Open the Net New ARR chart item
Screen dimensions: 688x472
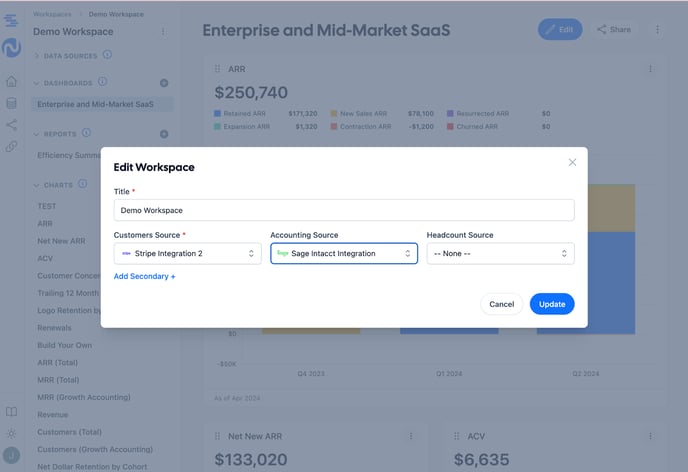pyautogui.click(x=61, y=241)
